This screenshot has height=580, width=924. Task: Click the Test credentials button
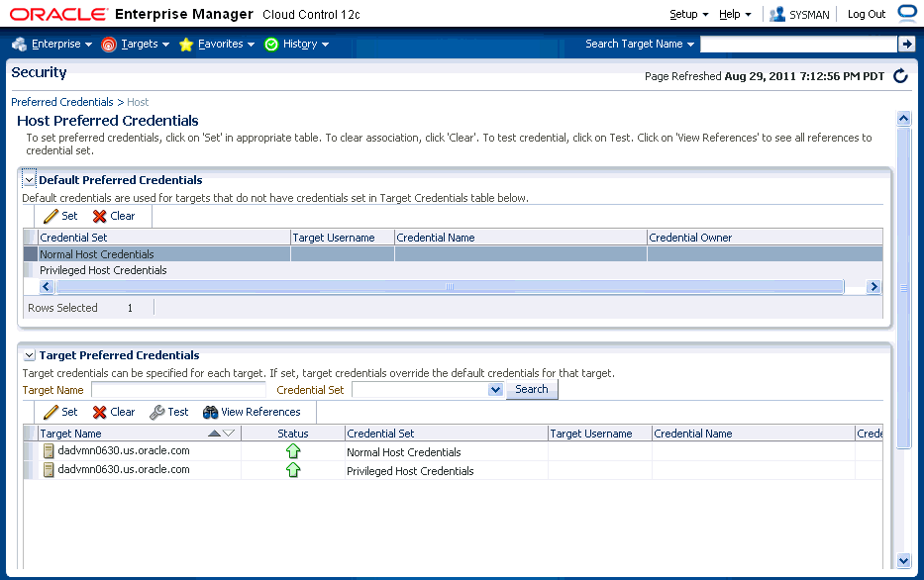pyautogui.click(x=169, y=412)
